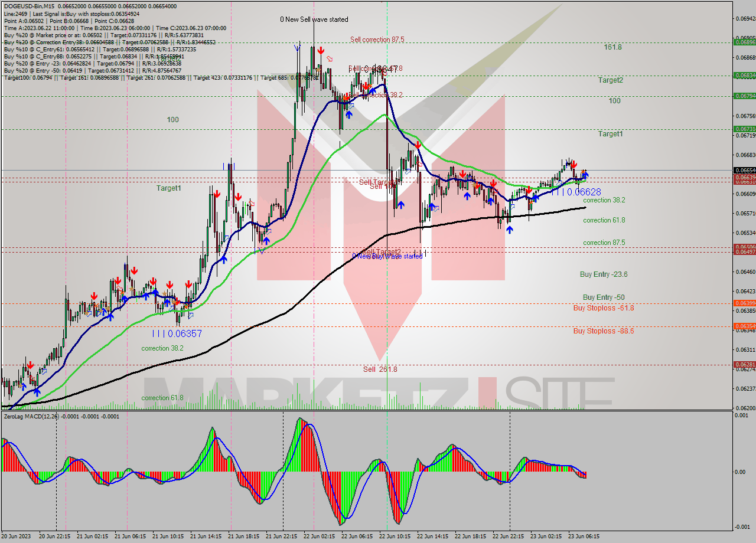Image resolution: width=756 pixels, height=543 pixels.
Task: Select the 'Sell correction 87.5' label
Action: 377,40
